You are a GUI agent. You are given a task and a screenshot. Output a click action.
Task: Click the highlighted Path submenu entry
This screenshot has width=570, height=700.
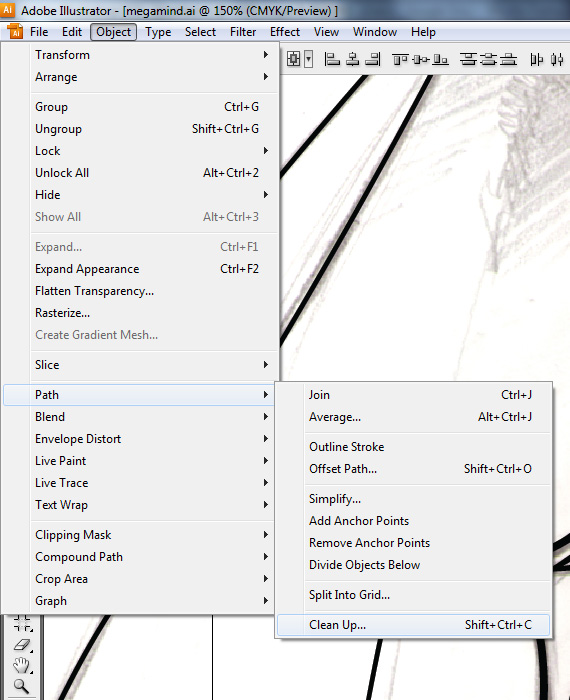coord(138,395)
